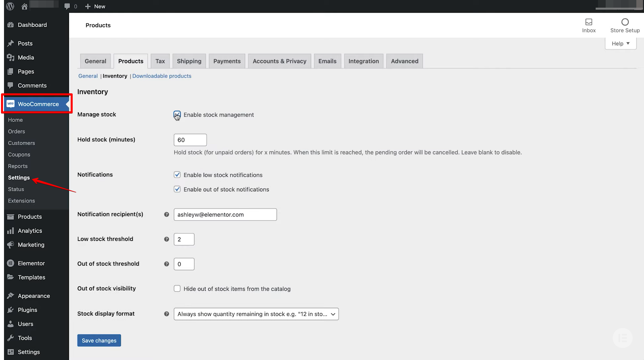Click the Save changes button

coord(99,340)
